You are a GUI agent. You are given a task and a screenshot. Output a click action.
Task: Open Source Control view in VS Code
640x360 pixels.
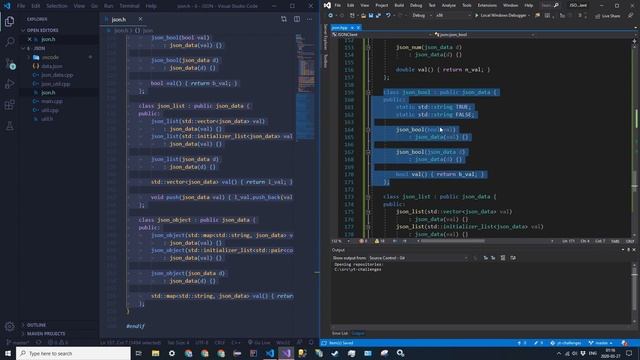(9, 63)
